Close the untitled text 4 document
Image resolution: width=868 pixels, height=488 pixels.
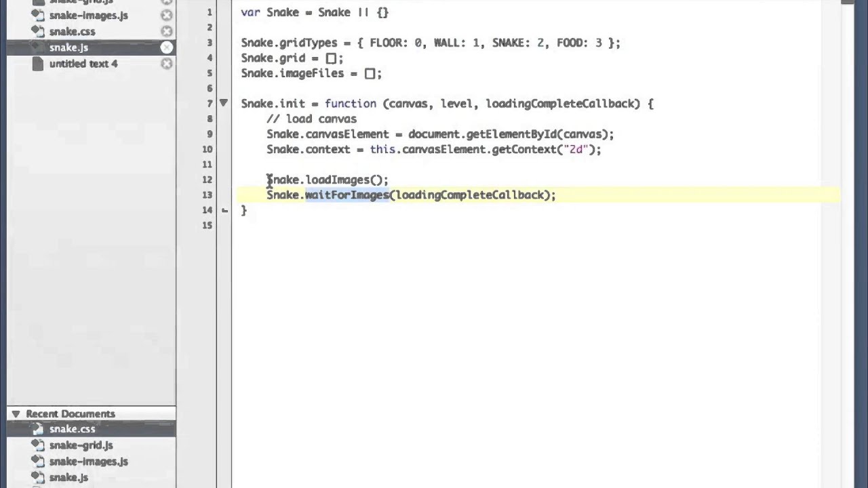(167, 64)
